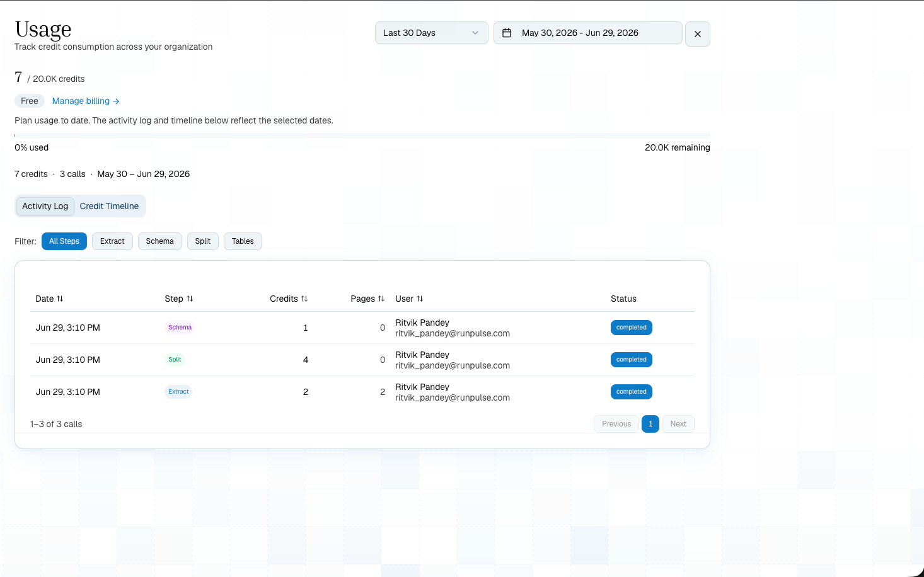
Task: Click the Schema step tag
Action: [180, 328]
